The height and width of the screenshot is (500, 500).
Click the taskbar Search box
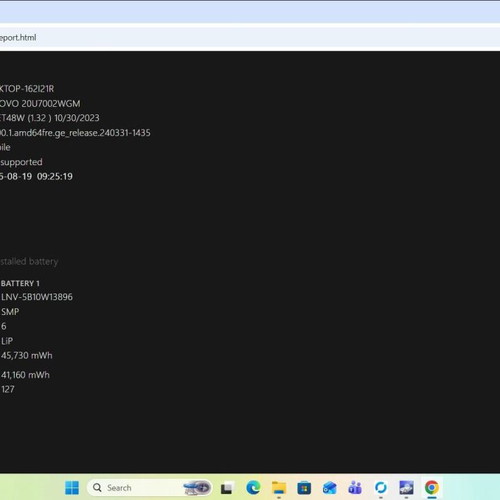point(149,488)
